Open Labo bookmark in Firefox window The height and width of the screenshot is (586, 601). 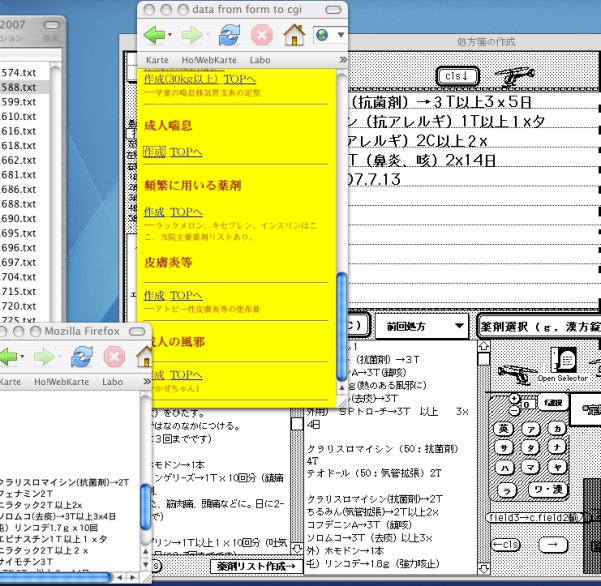coord(112,382)
